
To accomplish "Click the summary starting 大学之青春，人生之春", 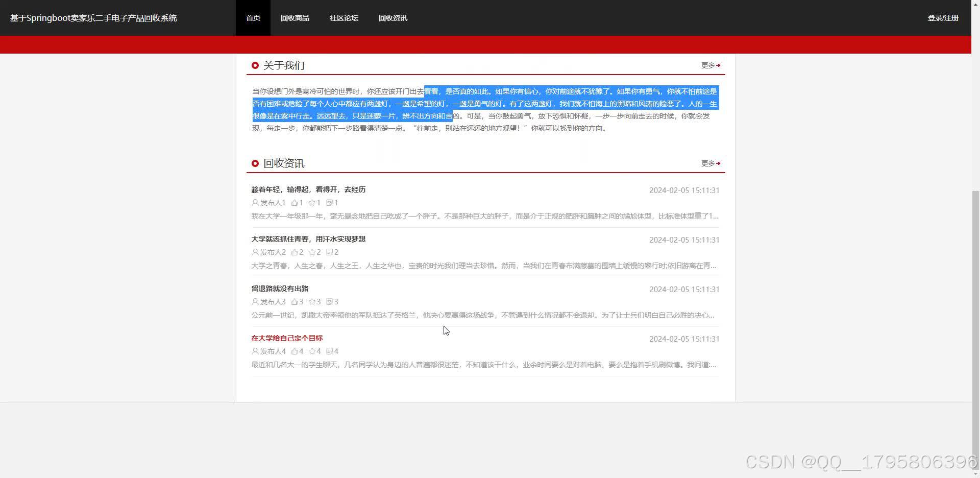I will (484, 266).
